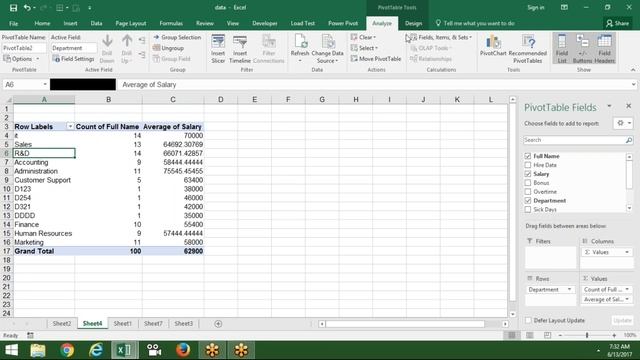640x360 pixels.
Task: Open the Sheet7 worksheet tab
Action: 153,324
